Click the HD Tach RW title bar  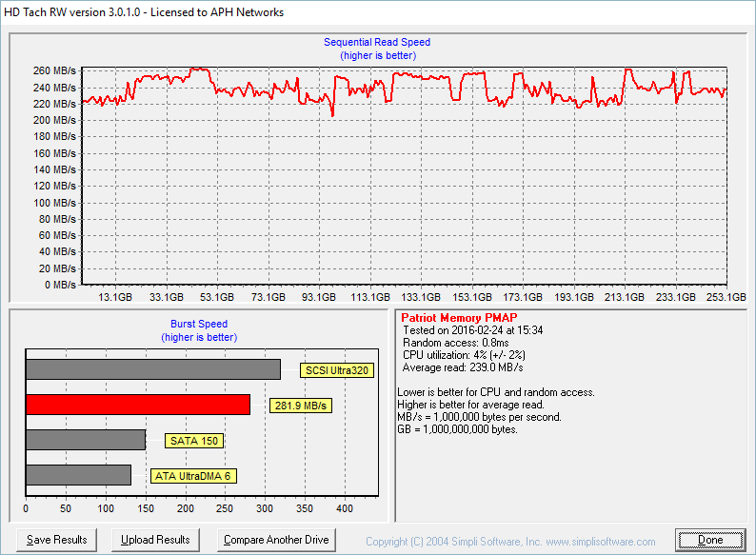143,12
